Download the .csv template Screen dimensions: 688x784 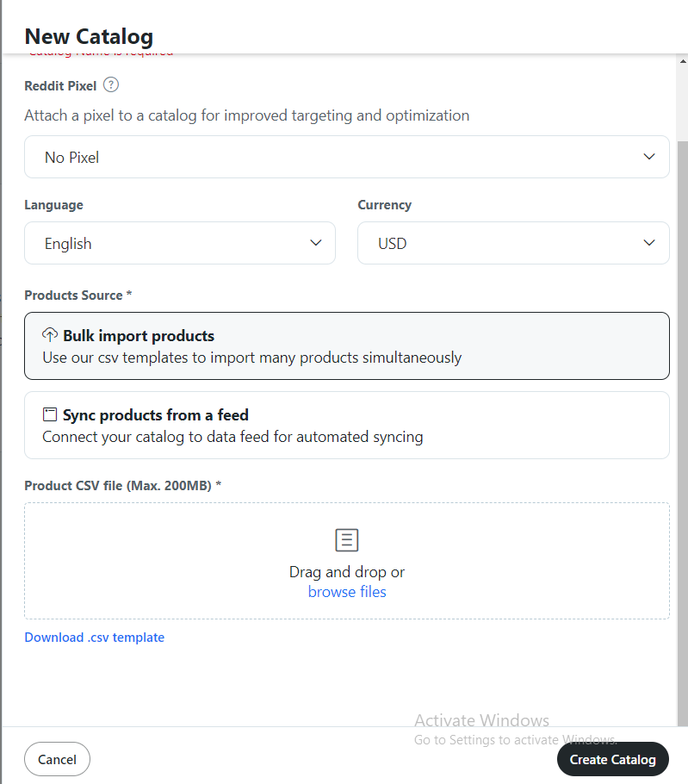tap(94, 638)
